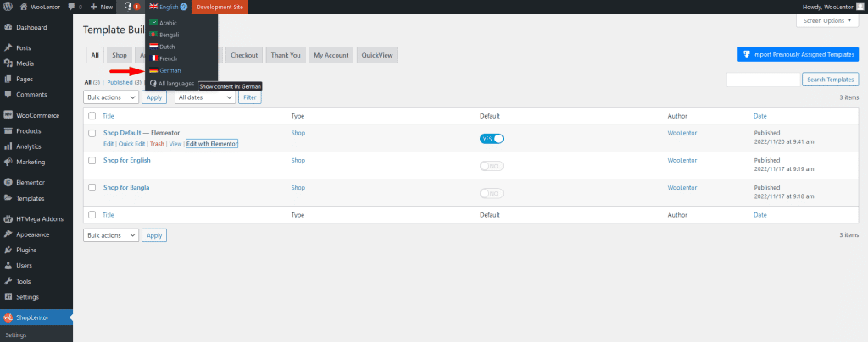The image size is (868, 342).
Task: Click the Marketing megaphone icon
Action: (8, 162)
